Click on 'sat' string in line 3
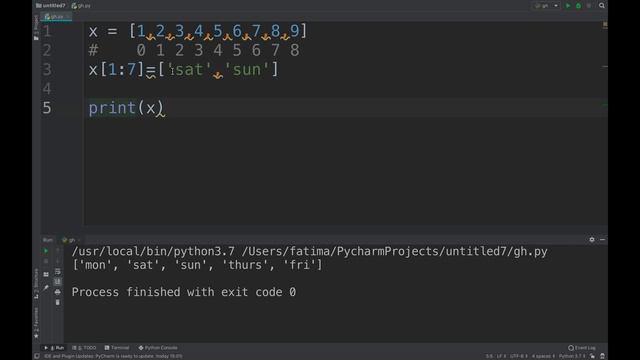 189,69
